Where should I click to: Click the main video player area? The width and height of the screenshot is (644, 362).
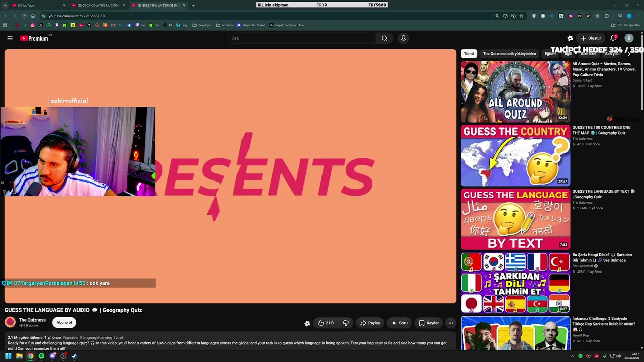pyautogui.click(x=230, y=176)
